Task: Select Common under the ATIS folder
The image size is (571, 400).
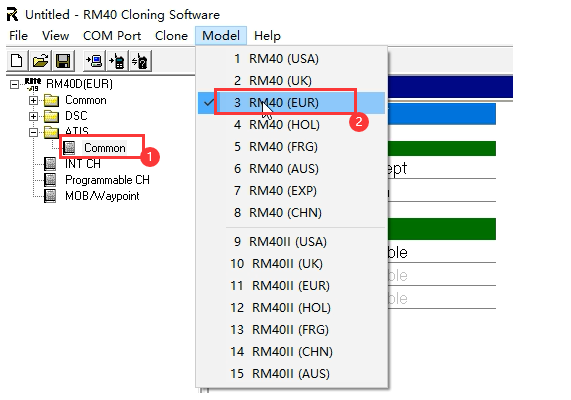Action: (105, 148)
